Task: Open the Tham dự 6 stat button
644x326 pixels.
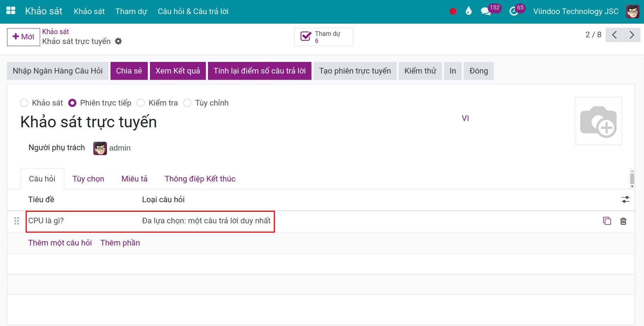Action: tap(324, 37)
